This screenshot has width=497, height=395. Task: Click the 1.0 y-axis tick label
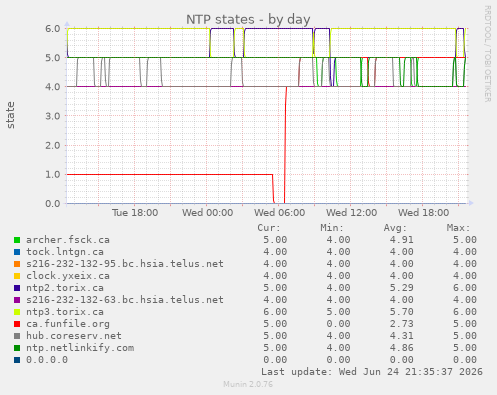pos(53,174)
